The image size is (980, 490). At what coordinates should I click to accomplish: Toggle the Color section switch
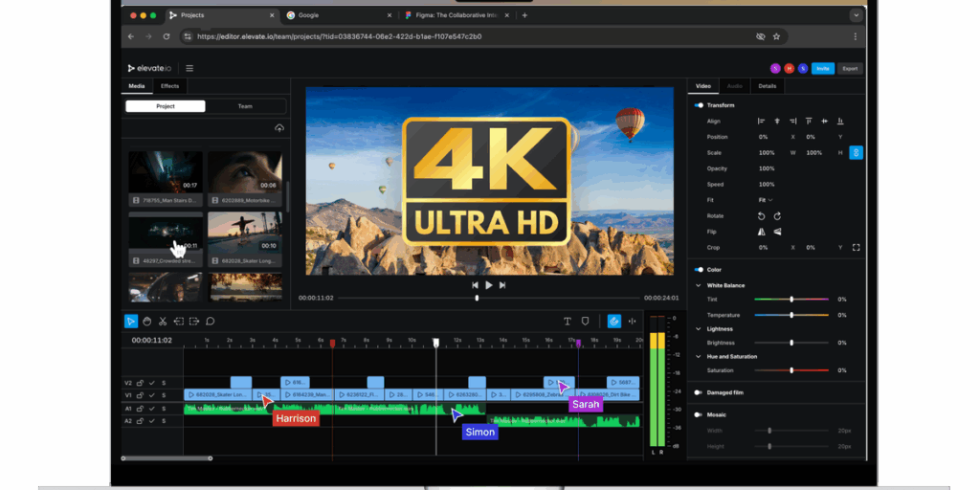coord(699,270)
